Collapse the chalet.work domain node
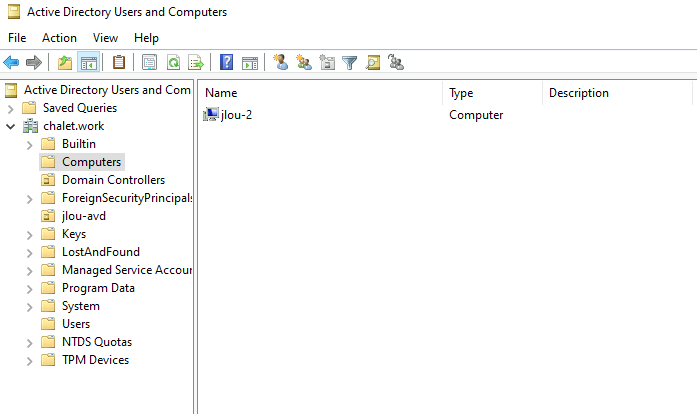 11,126
